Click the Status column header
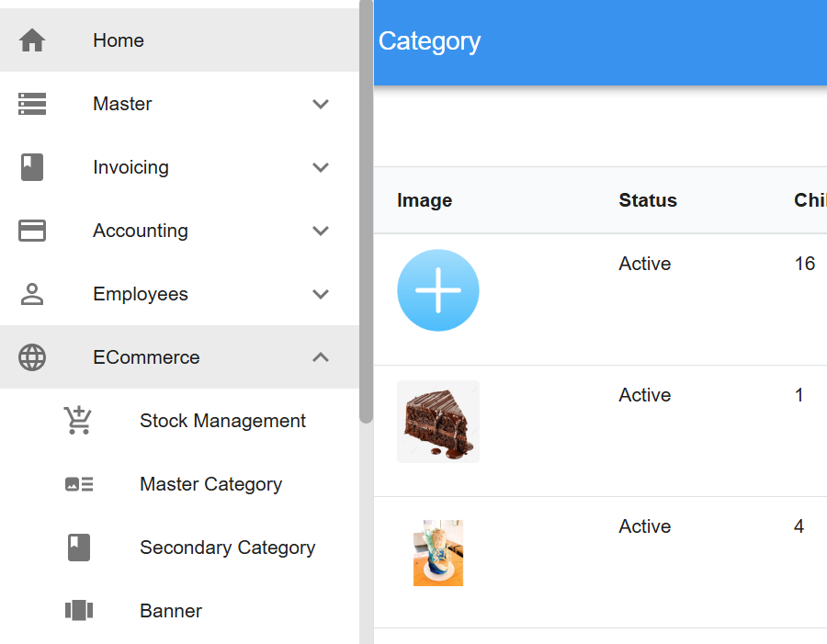Viewport: 827px width, 644px height. tap(648, 200)
